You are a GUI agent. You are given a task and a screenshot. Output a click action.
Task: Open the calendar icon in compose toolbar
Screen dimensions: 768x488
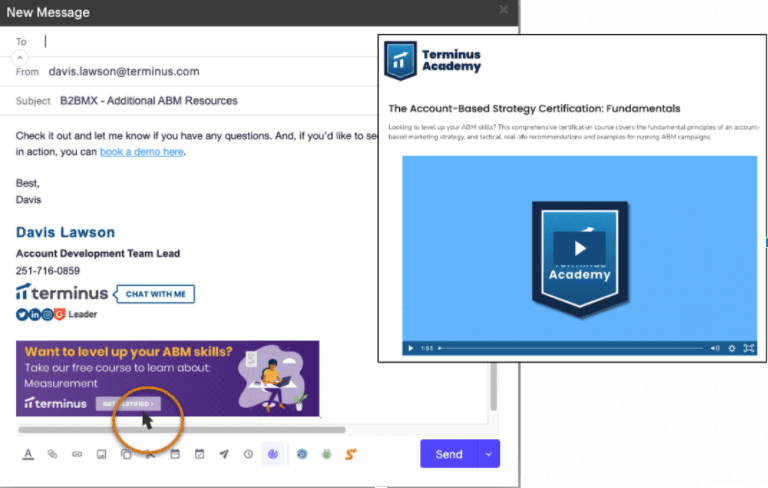point(175,454)
